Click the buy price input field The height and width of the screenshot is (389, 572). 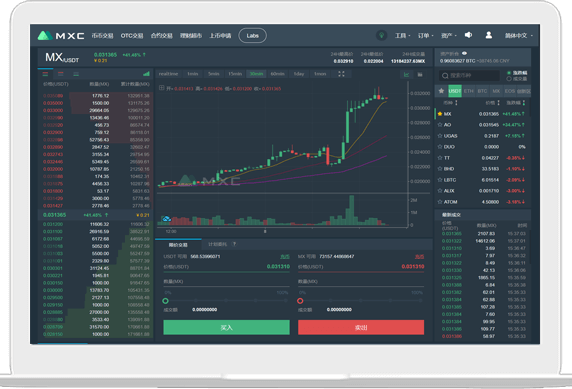point(227,267)
